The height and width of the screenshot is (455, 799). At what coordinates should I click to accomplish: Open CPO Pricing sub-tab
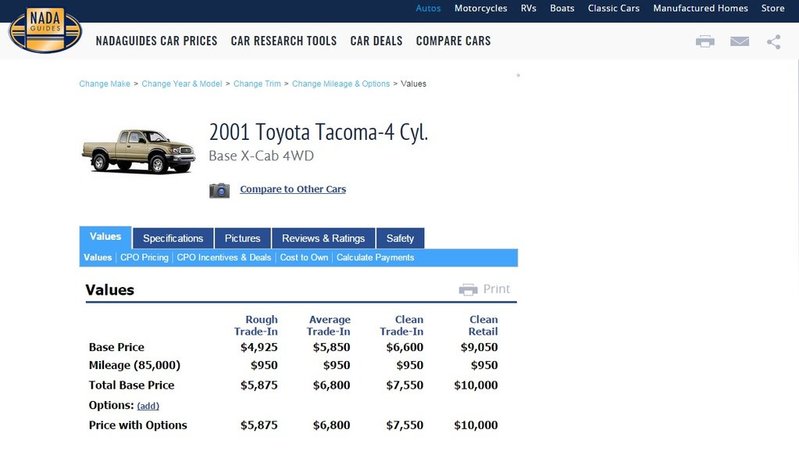coord(144,258)
